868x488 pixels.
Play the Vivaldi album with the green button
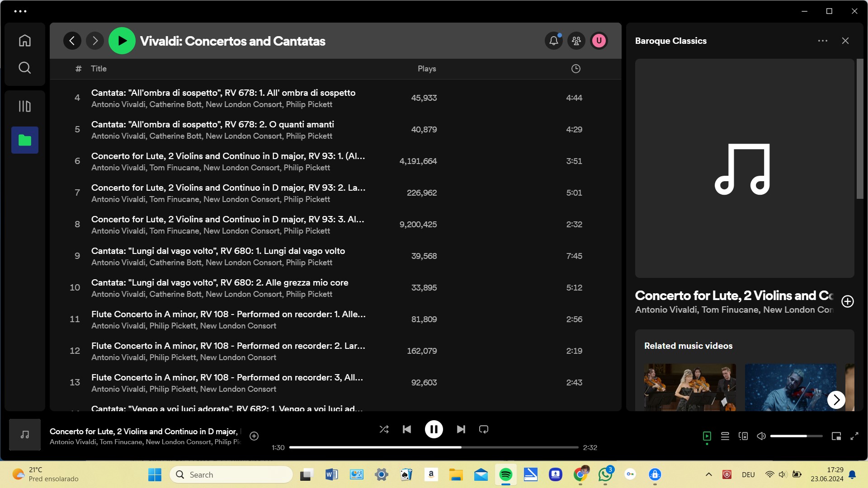[122, 41]
